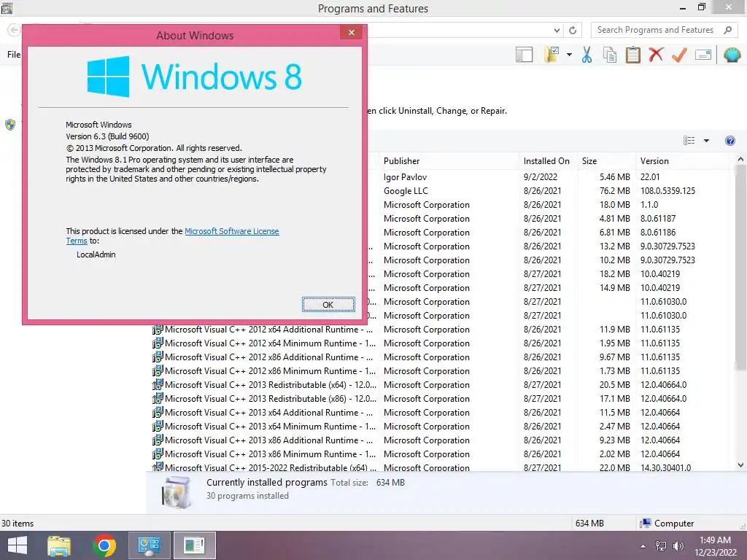Open the volume speaker tray icon

[678, 546]
